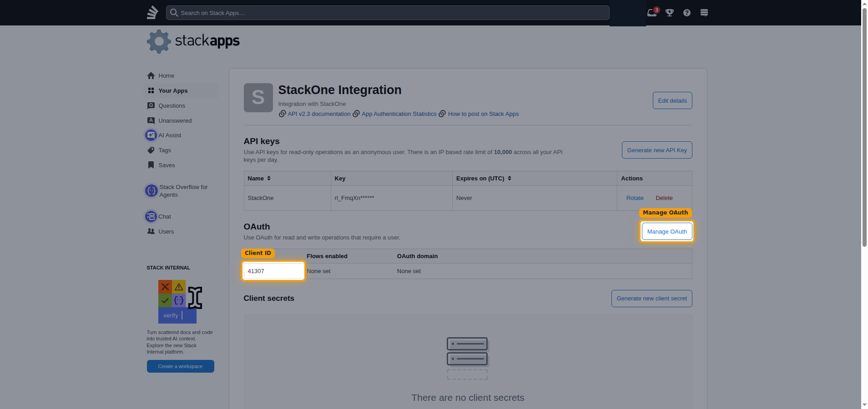The height and width of the screenshot is (409, 868).
Task: Rotate the StackOne API key
Action: click(635, 198)
